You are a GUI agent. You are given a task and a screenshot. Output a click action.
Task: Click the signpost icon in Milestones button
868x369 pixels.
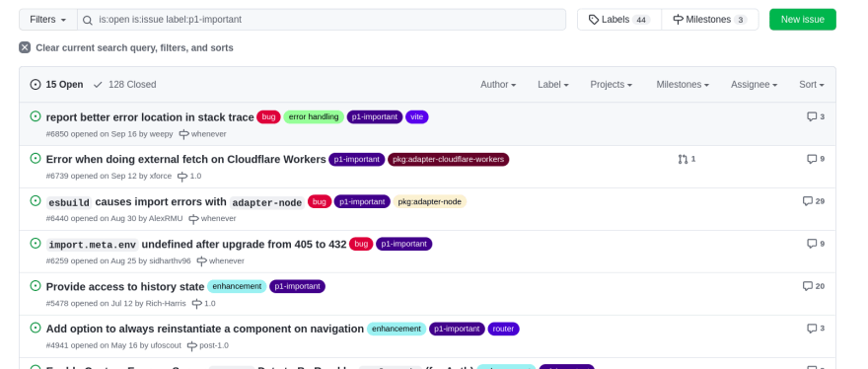679,20
